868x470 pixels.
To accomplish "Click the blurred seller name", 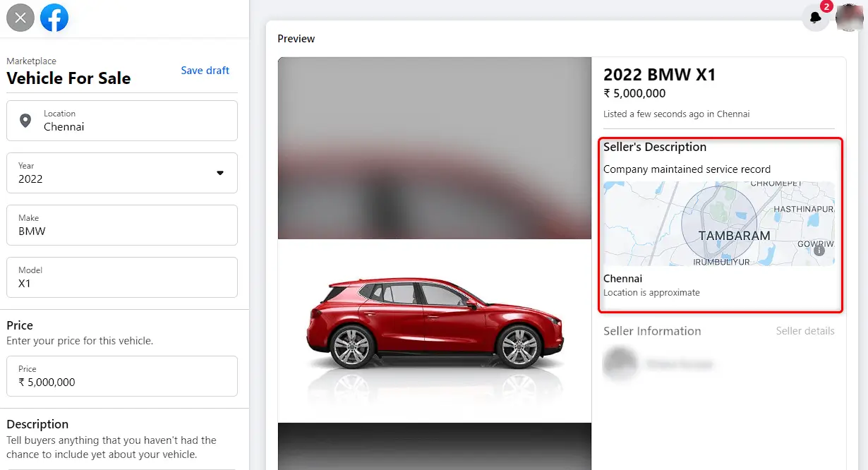I will click(x=678, y=364).
